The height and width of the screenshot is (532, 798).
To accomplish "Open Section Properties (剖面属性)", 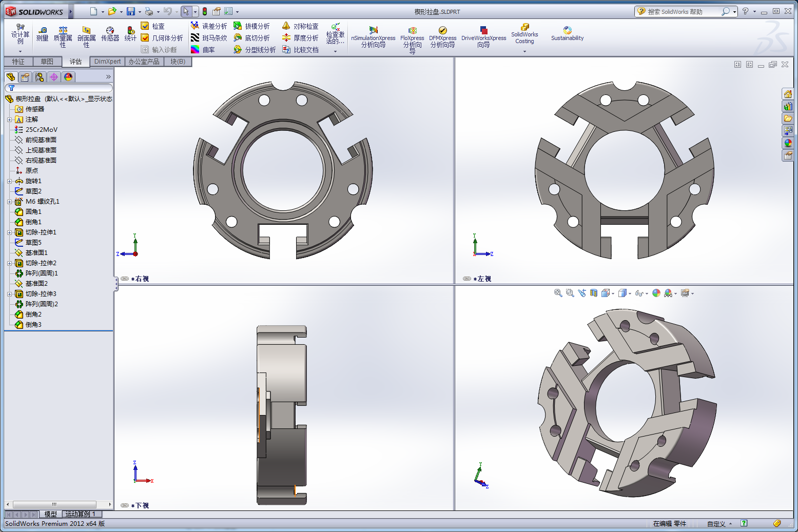I will (x=86, y=37).
